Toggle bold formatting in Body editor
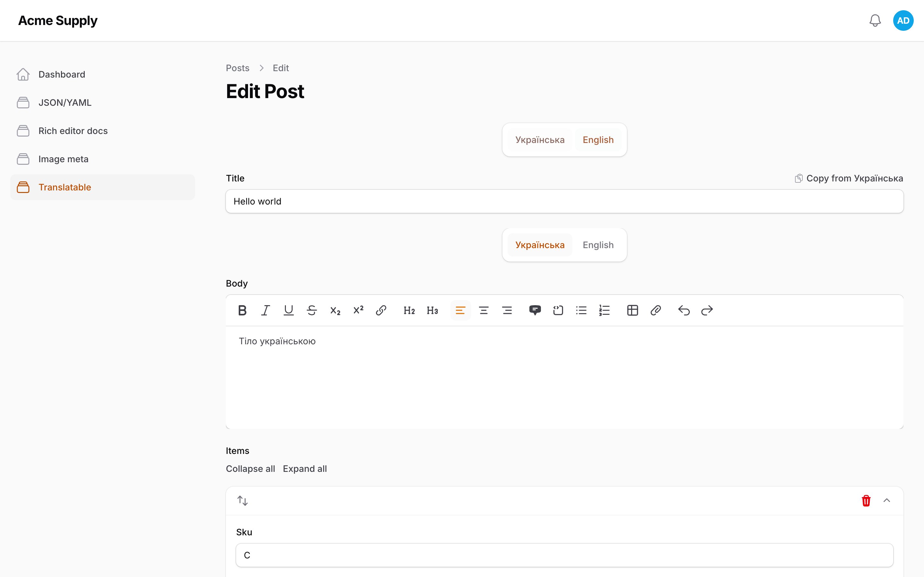 tap(242, 310)
